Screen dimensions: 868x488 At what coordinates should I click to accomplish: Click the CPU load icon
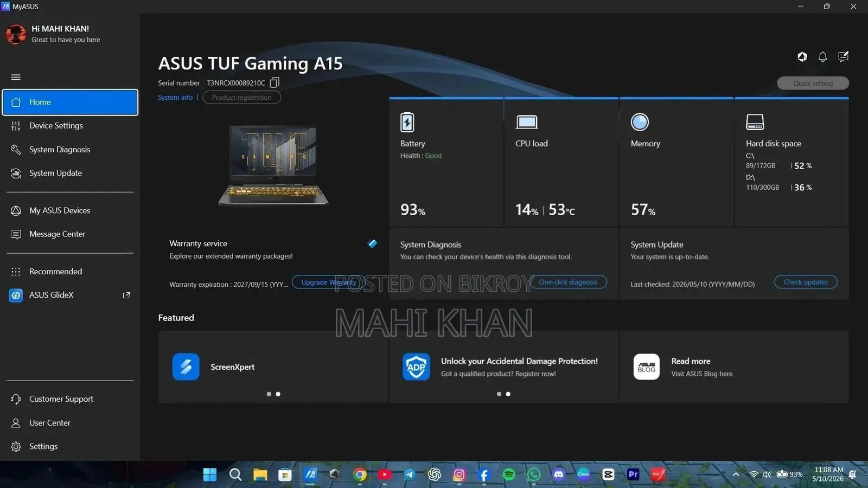click(x=526, y=122)
